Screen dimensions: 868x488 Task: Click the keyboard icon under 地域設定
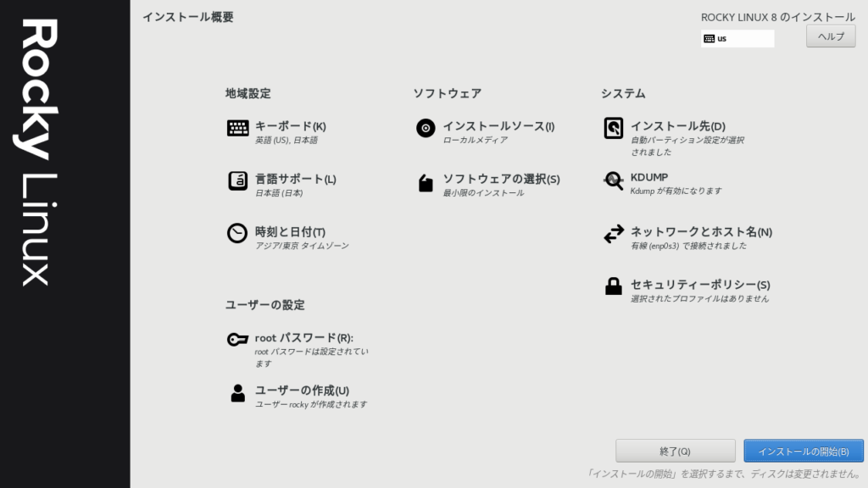click(x=237, y=128)
